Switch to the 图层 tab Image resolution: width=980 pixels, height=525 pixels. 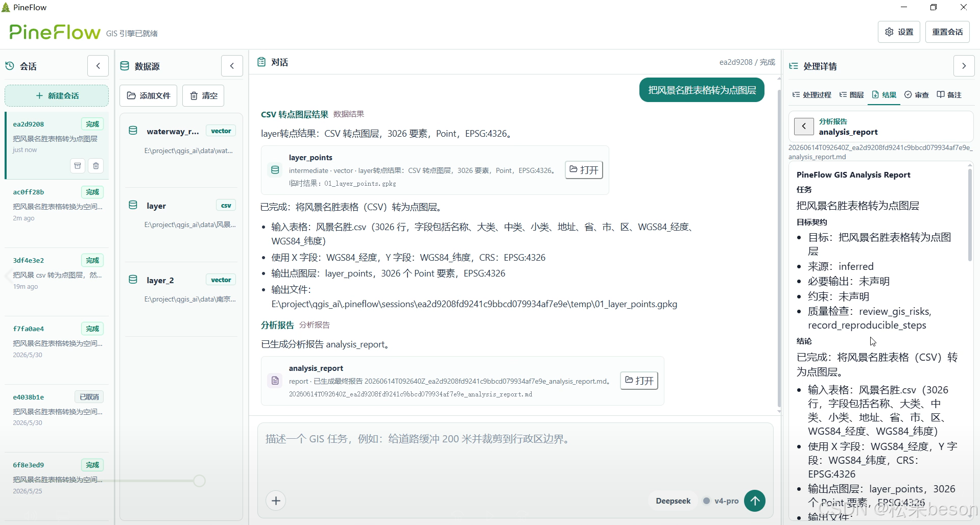851,95
